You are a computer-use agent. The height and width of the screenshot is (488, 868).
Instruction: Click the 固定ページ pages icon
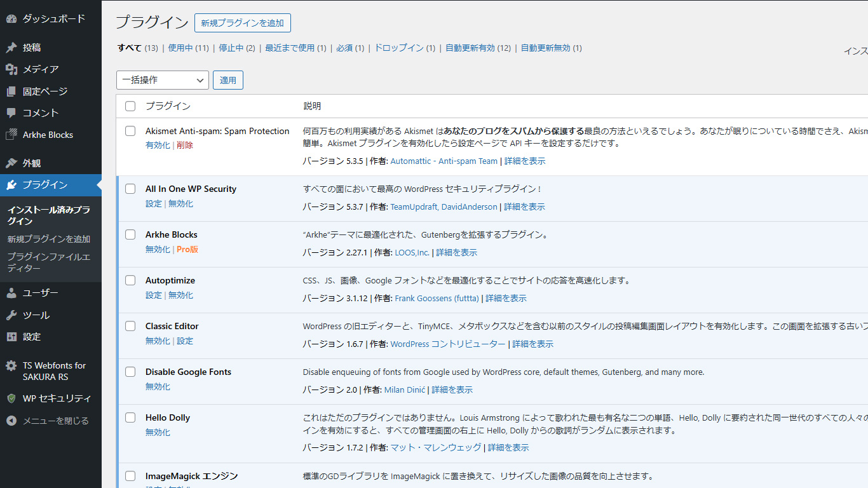point(11,91)
